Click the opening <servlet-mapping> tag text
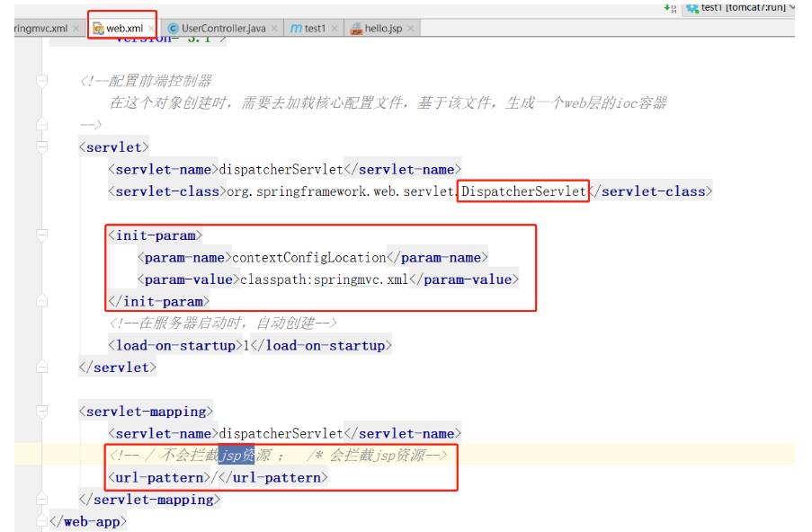The width and height of the screenshot is (812, 532). pyautogui.click(x=146, y=412)
